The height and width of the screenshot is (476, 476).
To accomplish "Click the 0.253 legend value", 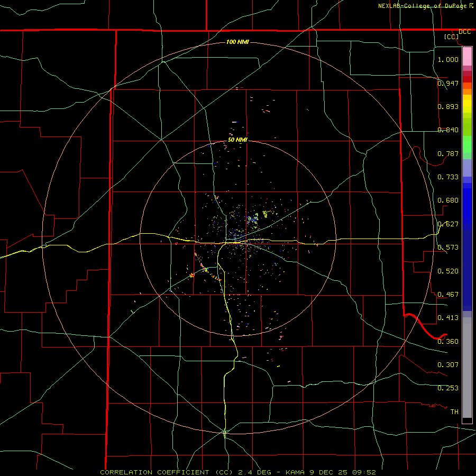I will pyautogui.click(x=448, y=388).
